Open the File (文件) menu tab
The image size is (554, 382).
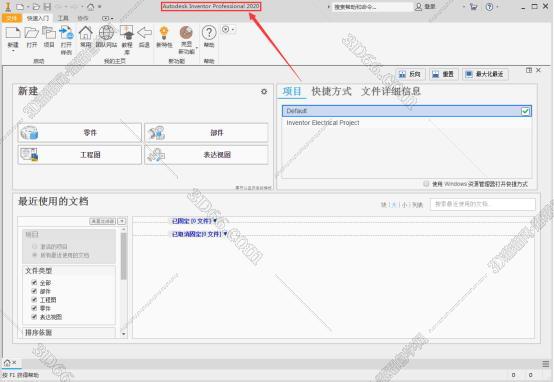coord(12,18)
